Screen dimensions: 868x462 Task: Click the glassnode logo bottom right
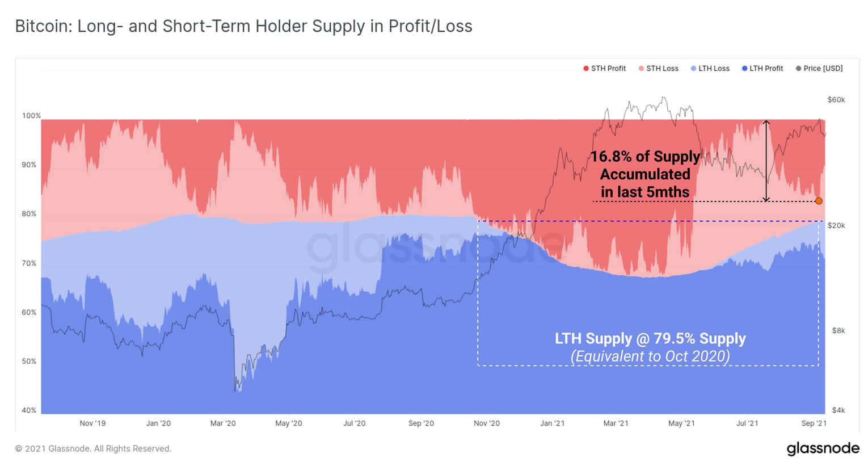pyautogui.click(x=823, y=448)
